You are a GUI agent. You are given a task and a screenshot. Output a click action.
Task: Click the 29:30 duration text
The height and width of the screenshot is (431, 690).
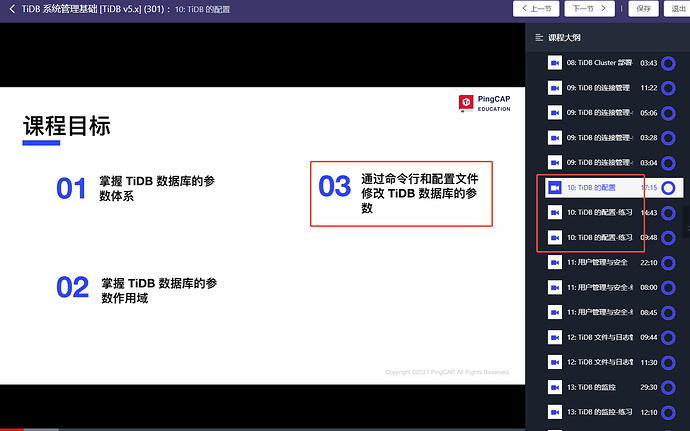click(x=649, y=387)
